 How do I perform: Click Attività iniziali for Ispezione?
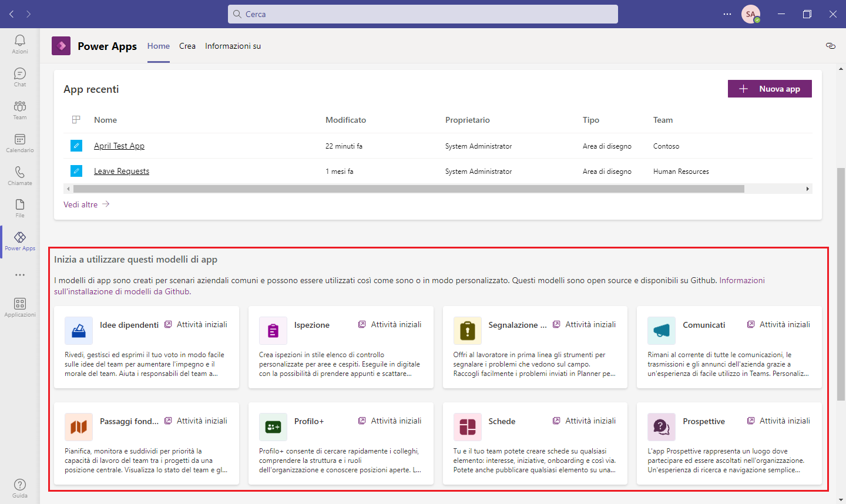tap(391, 324)
